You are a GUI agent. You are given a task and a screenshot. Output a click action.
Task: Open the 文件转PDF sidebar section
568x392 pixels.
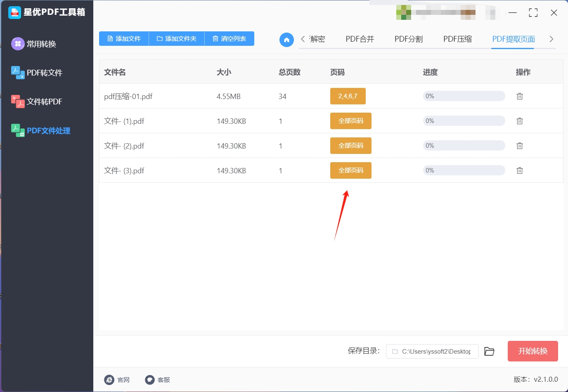(37, 102)
